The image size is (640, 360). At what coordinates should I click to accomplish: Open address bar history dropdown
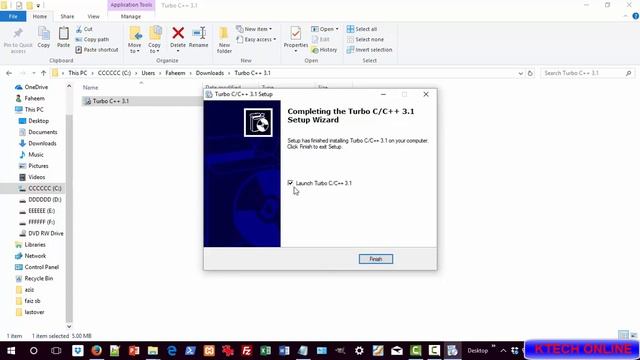click(x=520, y=73)
